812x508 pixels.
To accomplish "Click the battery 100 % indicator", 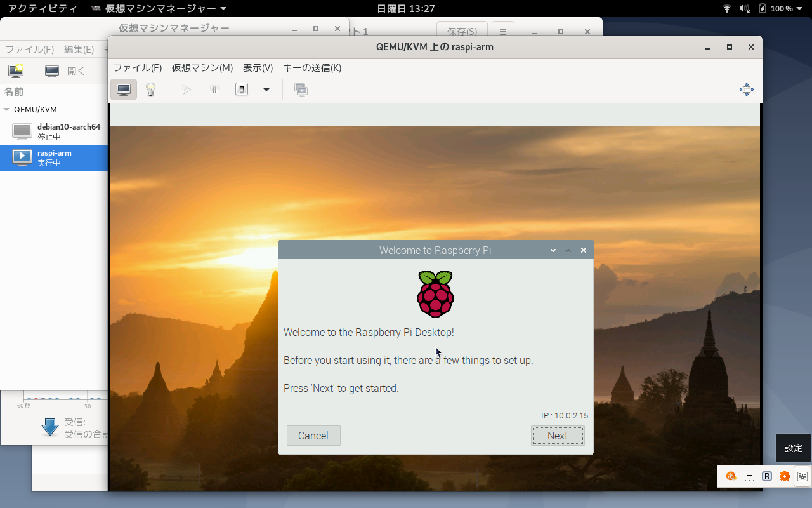I will (775, 8).
